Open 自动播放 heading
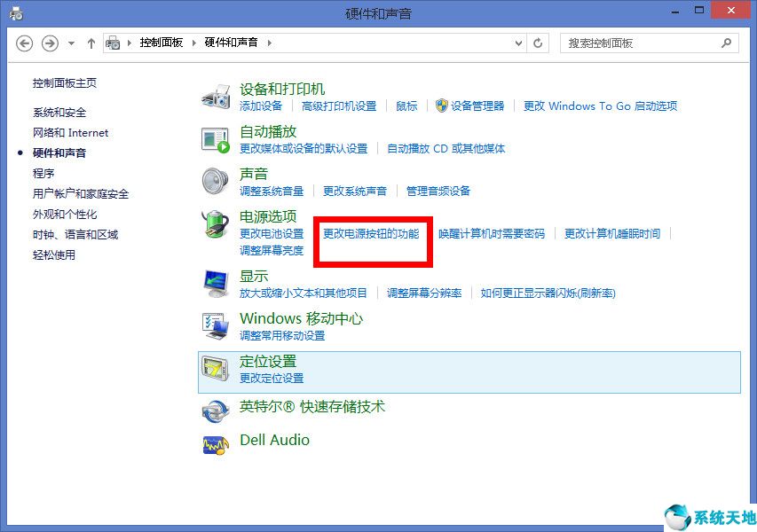Screen dimensions: 757x532 click(x=268, y=132)
